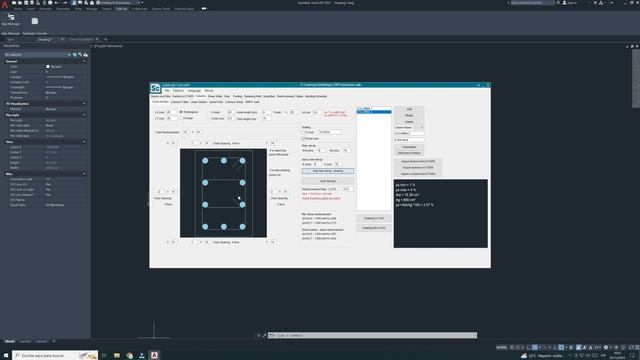Click Import sections from ETABS button

(x=418, y=162)
